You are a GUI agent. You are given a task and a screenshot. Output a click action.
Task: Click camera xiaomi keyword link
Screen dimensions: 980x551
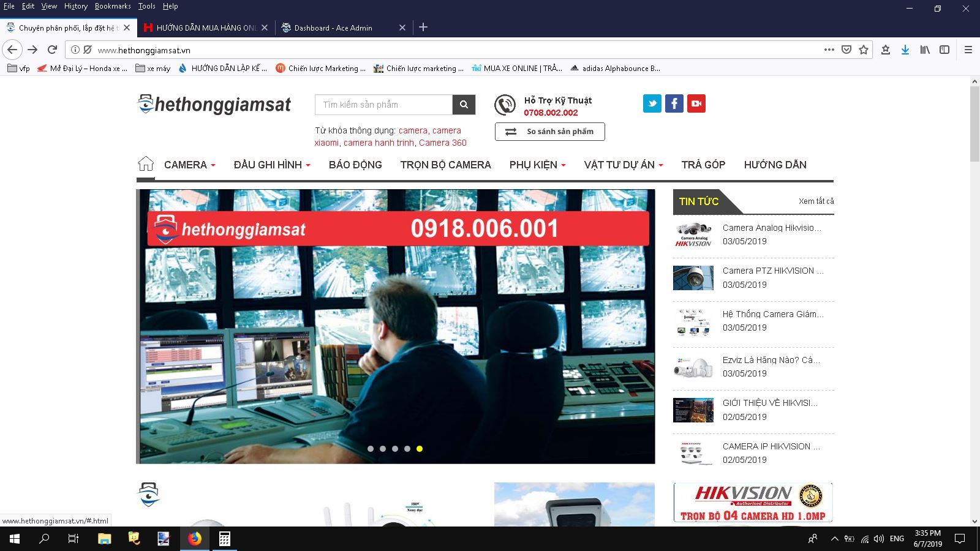388,137
